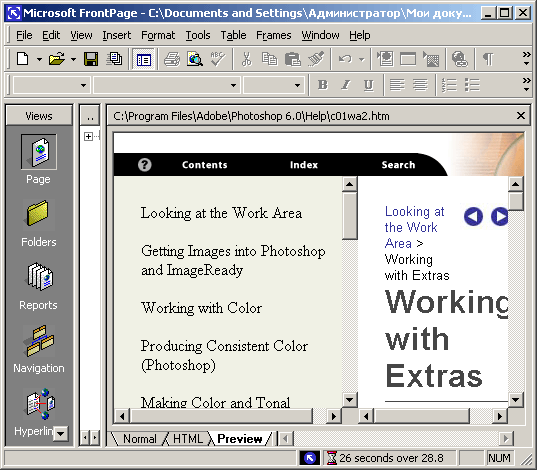537x470 pixels.
Task: Save the page with floppy icon
Action: [91, 60]
